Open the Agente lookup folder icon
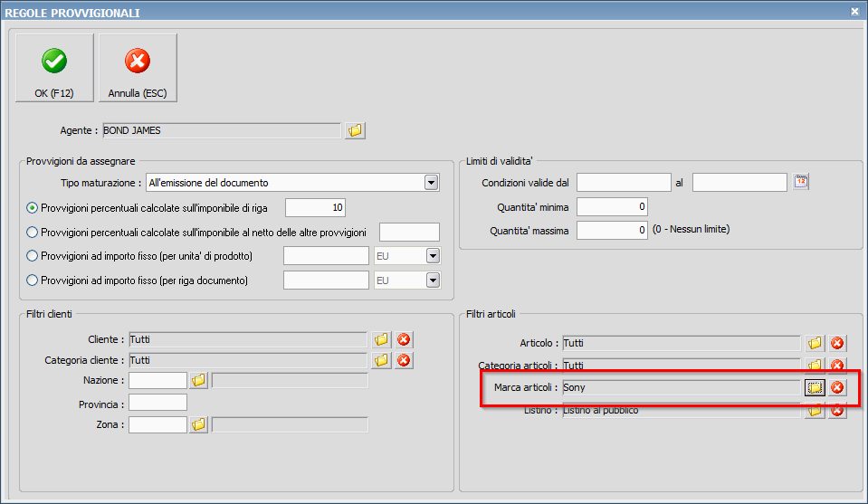Image resolution: width=868 pixels, height=504 pixels. tap(355, 130)
